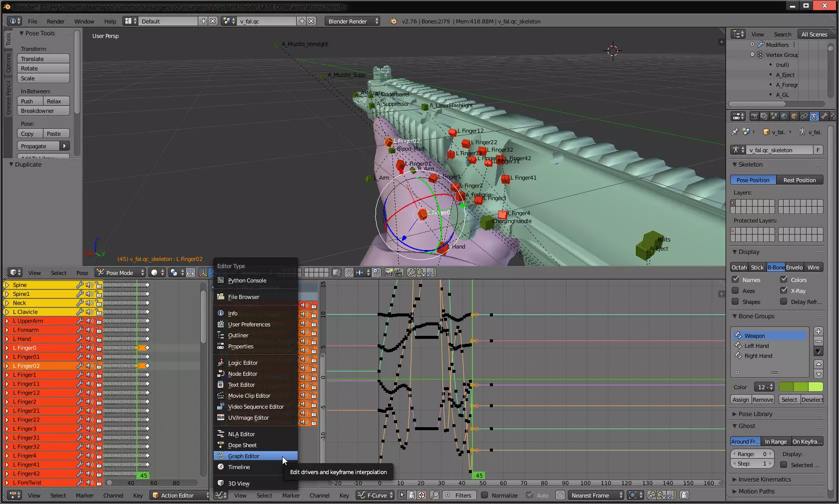This screenshot has width=839, height=504.
Task: Select Dope Sheet from editor type menu
Action: 242,445
